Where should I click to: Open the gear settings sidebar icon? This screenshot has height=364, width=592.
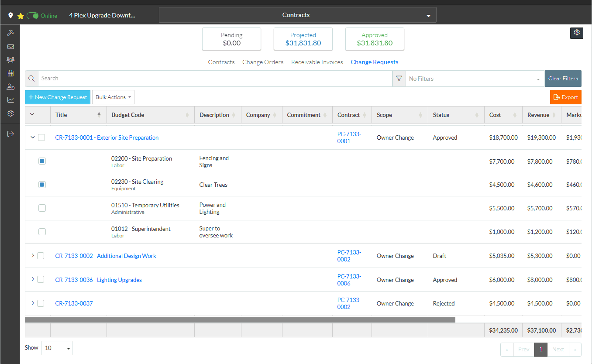coord(10,113)
